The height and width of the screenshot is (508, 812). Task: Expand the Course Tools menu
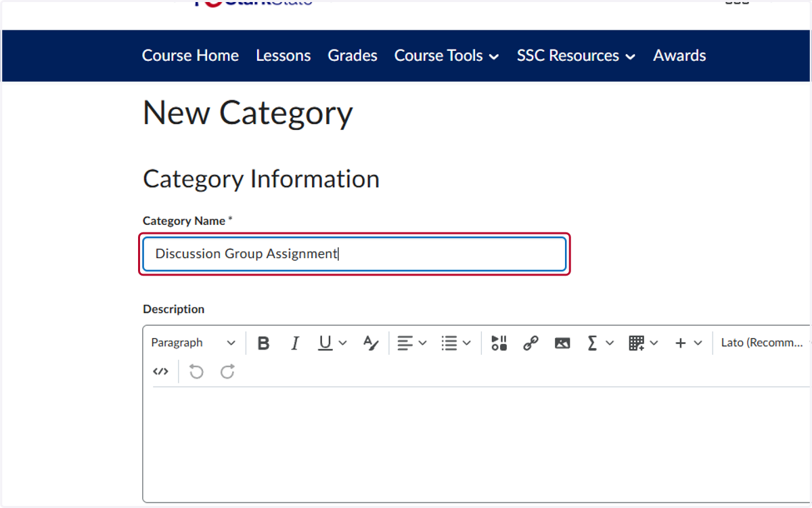click(x=447, y=56)
